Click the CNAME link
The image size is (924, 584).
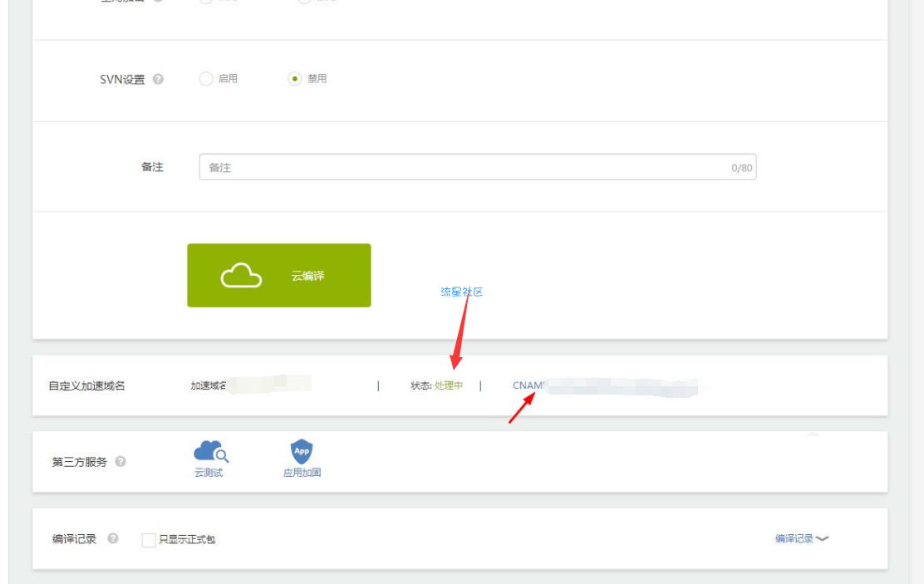[x=528, y=385]
